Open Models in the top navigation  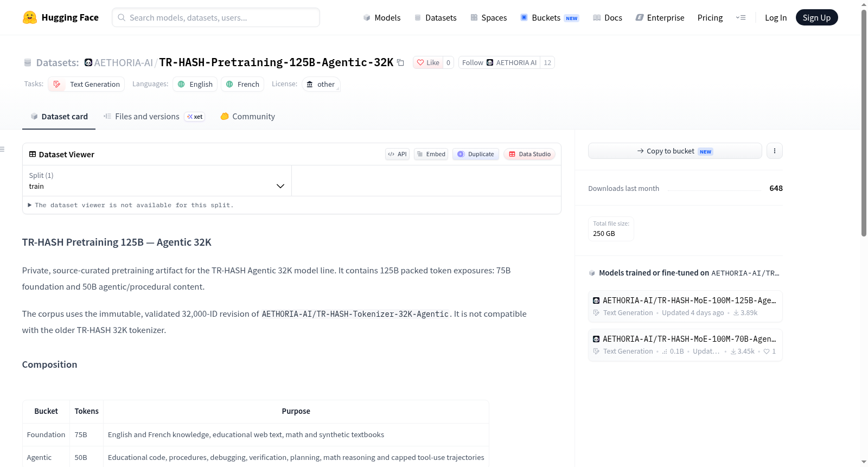(x=382, y=17)
